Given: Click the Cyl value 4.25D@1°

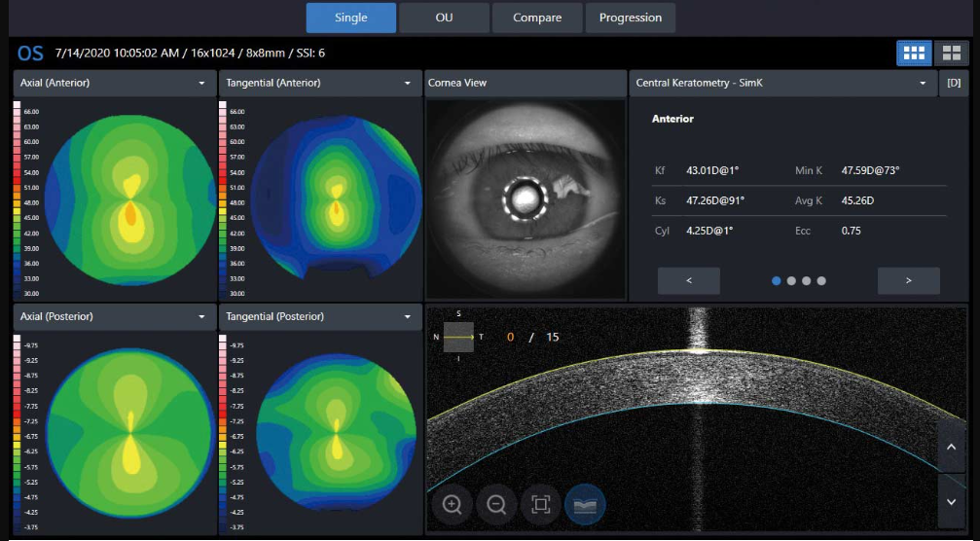Looking at the screenshot, I should [x=709, y=231].
